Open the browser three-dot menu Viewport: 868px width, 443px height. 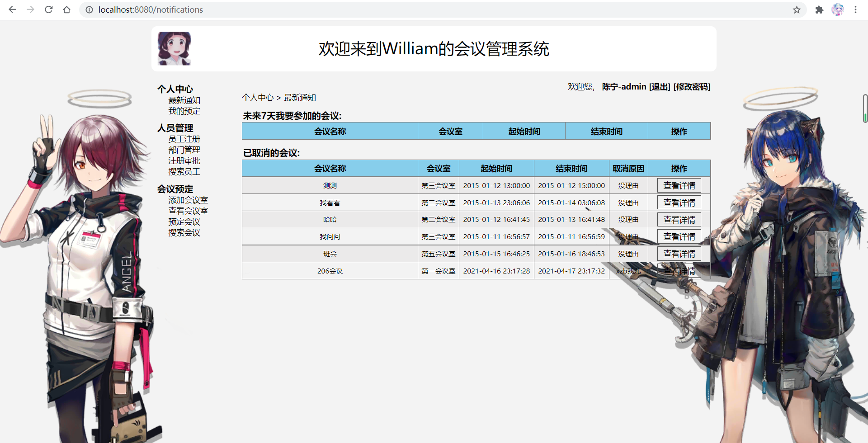click(x=856, y=9)
